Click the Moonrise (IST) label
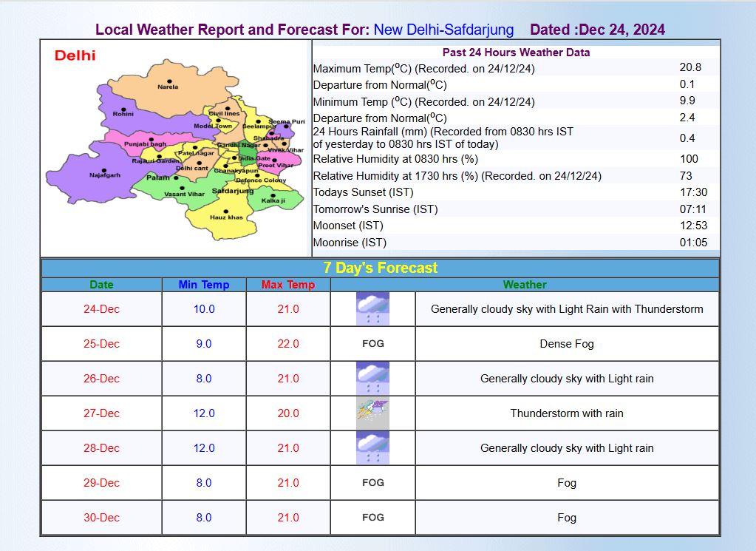 tap(350, 242)
